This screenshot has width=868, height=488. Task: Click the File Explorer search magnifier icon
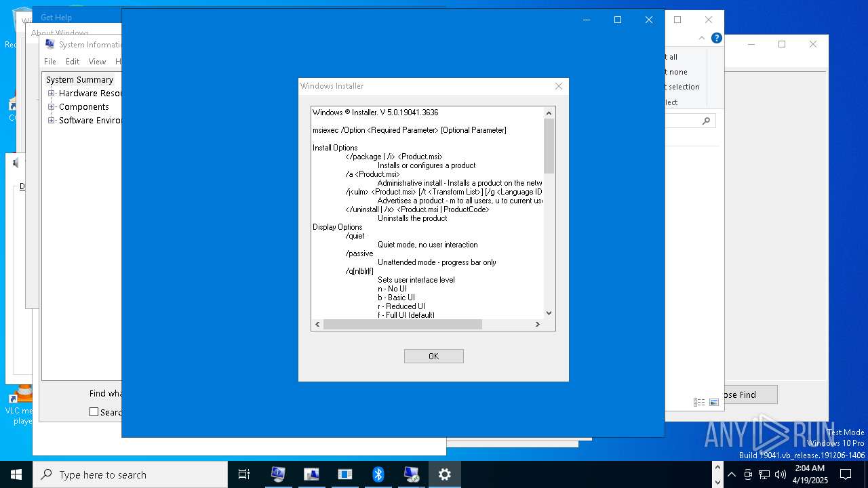pos(706,121)
